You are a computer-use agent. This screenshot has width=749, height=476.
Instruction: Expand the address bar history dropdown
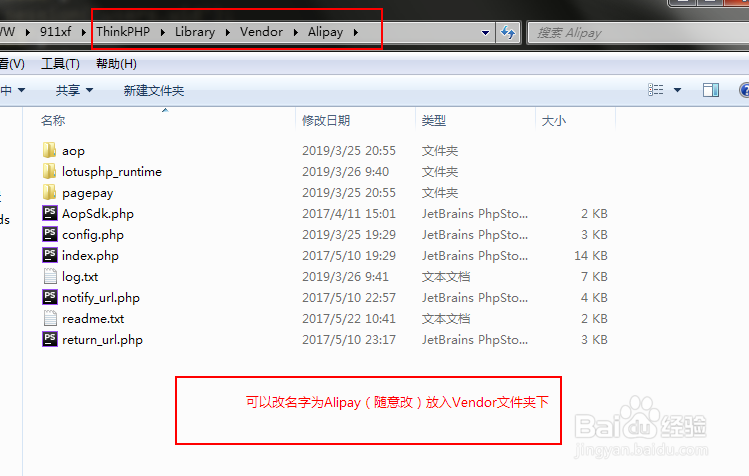tap(485, 33)
